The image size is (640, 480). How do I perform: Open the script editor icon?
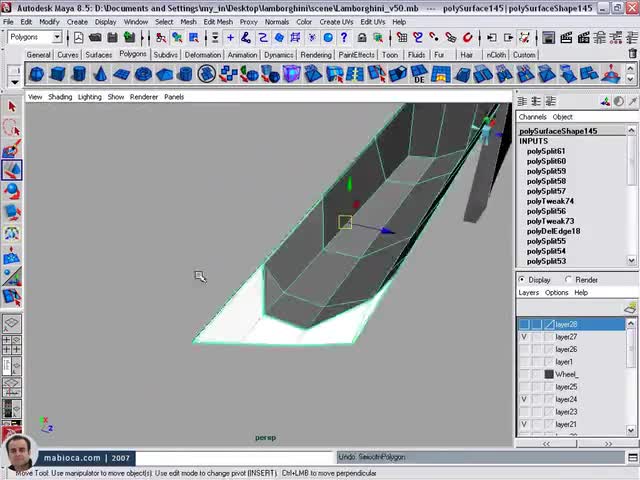pos(633,457)
